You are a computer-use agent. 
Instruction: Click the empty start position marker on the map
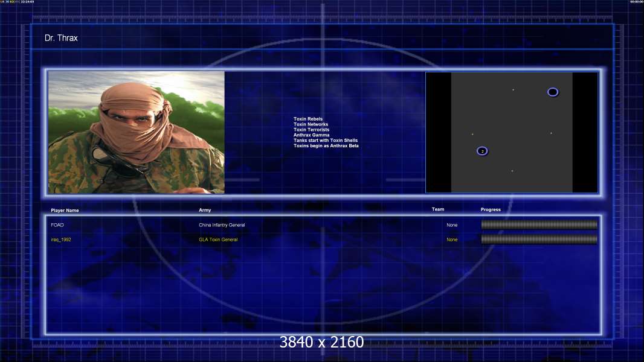(553, 92)
